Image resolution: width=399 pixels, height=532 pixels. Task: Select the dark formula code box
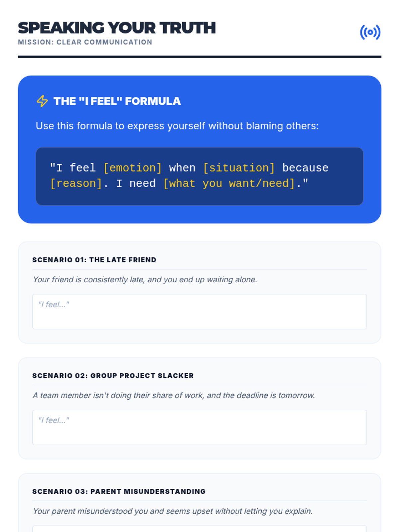click(x=199, y=176)
